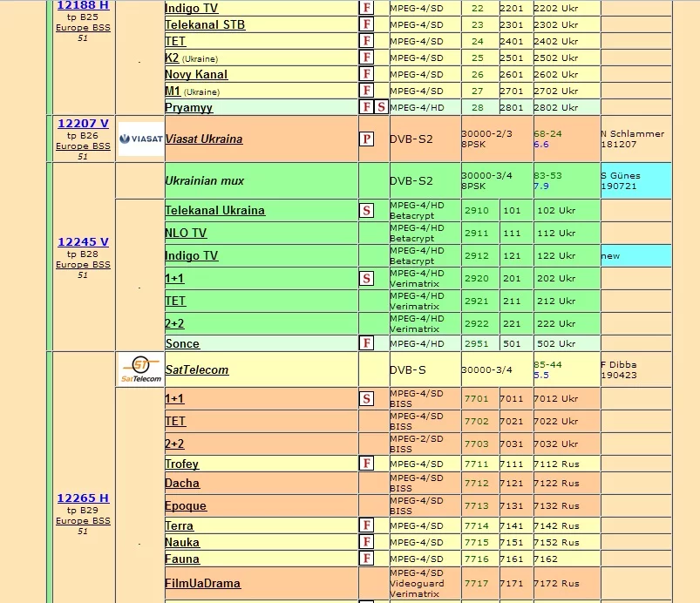700x603 pixels.
Task: Open the Sonce channel link
Action: (182, 343)
